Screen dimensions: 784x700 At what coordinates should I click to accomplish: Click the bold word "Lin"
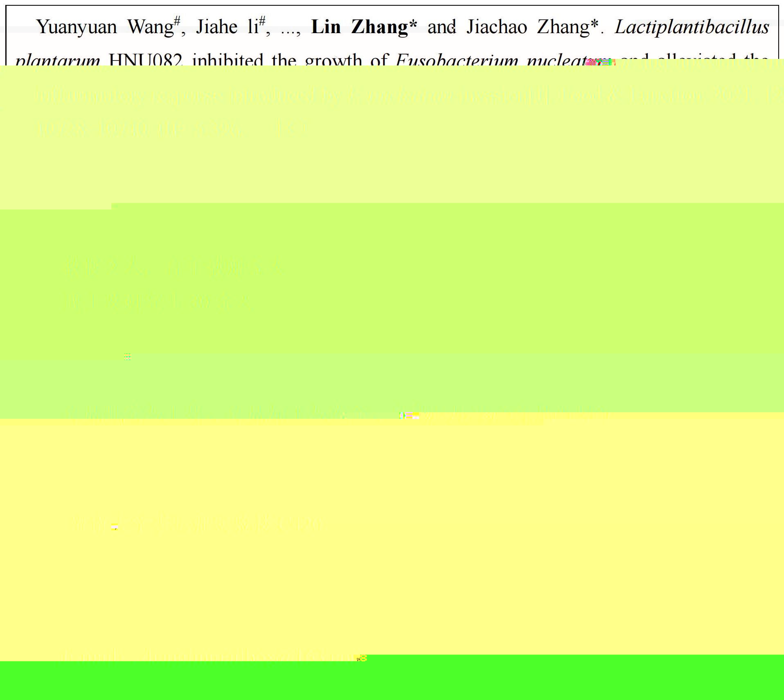pos(326,27)
